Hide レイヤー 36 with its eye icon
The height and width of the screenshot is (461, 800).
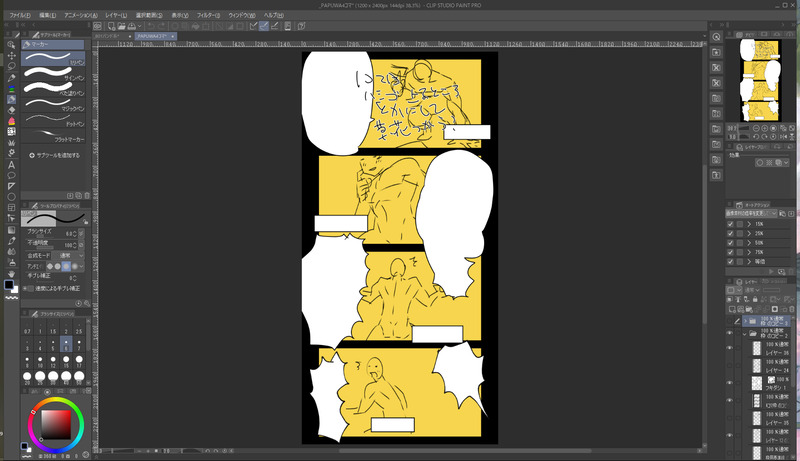730,348
